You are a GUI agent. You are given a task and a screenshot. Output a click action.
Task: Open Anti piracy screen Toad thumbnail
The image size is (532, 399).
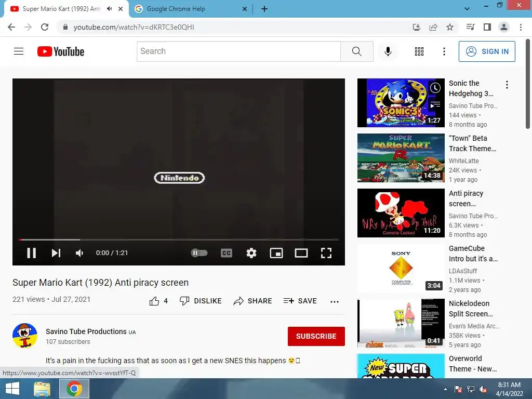(x=401, y=213)
